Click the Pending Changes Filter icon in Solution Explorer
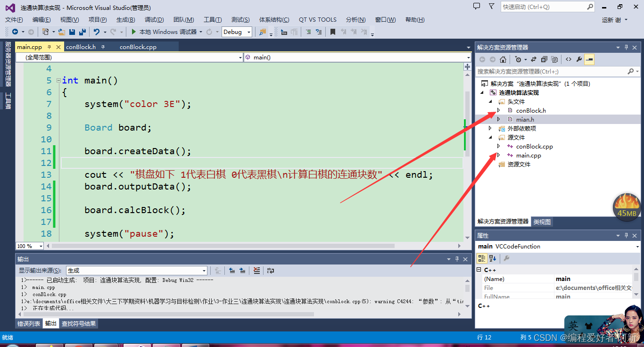644x347 pixels. [x=519, y=59]
